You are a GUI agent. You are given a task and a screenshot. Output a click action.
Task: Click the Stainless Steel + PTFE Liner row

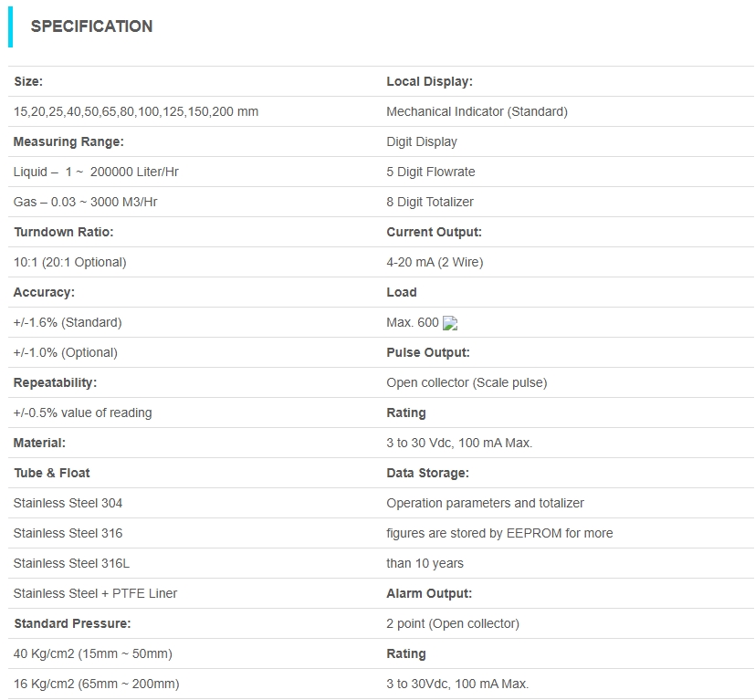click(x=95, y=594)
